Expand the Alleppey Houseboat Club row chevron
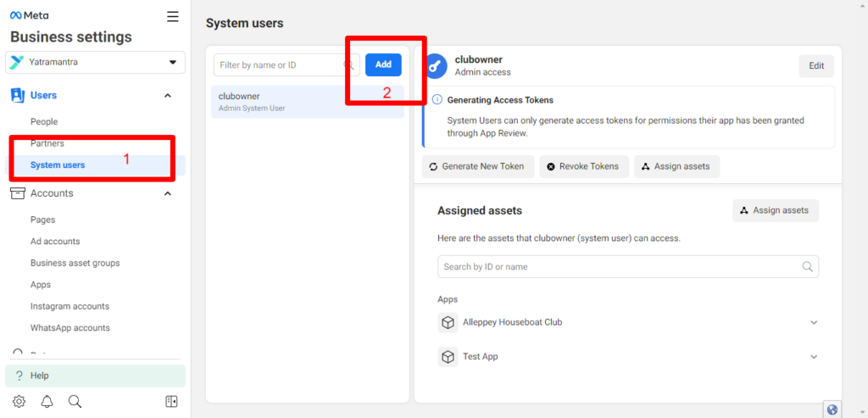 pos(814,322)
